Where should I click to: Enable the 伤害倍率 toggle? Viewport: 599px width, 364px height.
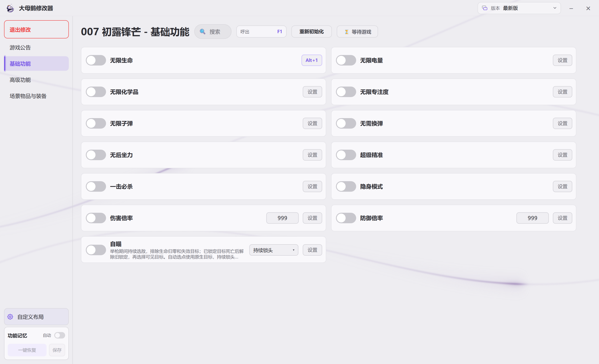pyautogui.click(x=96, y=218)
